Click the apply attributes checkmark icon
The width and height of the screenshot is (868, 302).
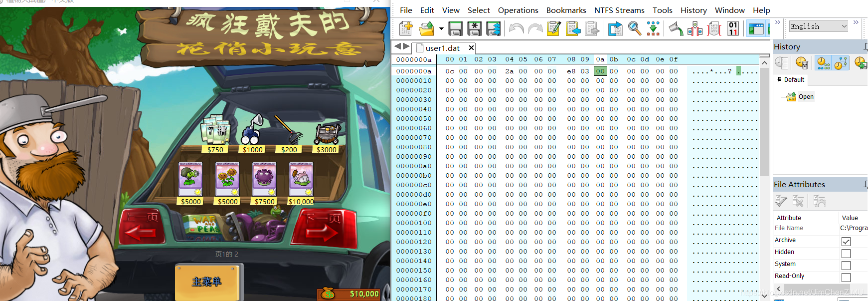[x=781, y=201]
